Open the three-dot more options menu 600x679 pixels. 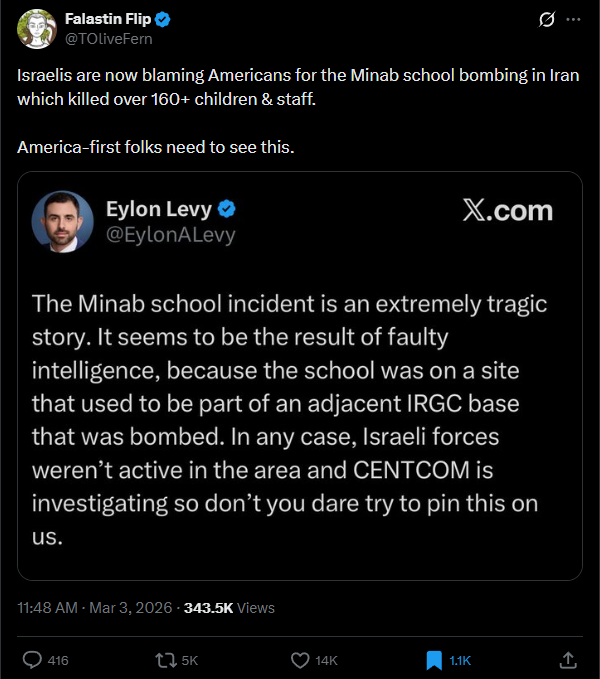(x=573, y=19)
